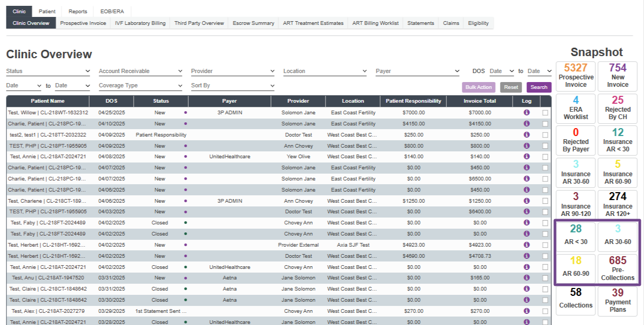The width and height of the screenshot is (644, 325).
Task: Expand the Sort By dropdown
Action: [x=233, y=86]
